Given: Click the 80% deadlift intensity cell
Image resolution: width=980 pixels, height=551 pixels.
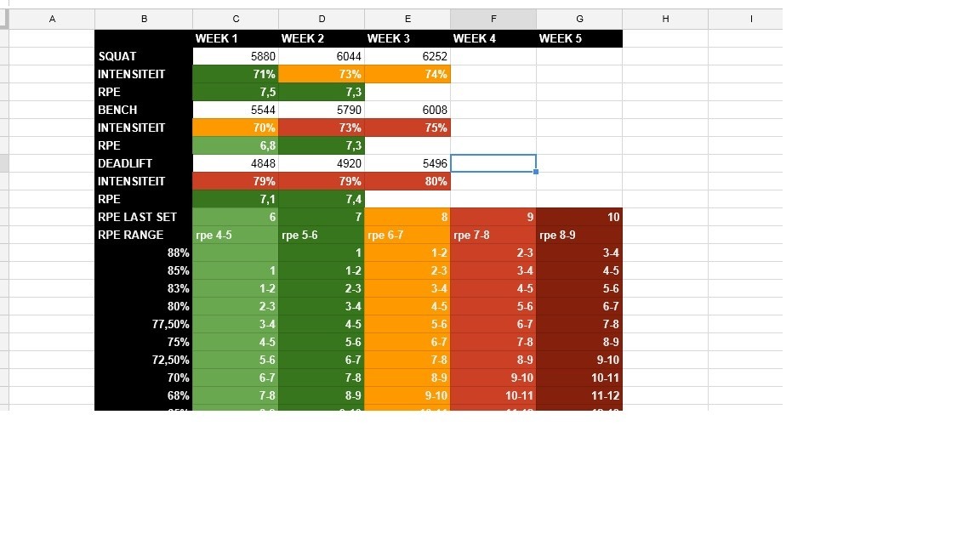Looking at the screenshot, I should (x=407, y=181).
